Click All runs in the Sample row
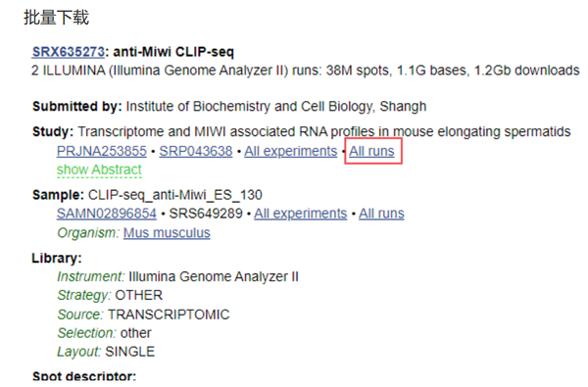 pyautogui.click(x=381, y=214)
